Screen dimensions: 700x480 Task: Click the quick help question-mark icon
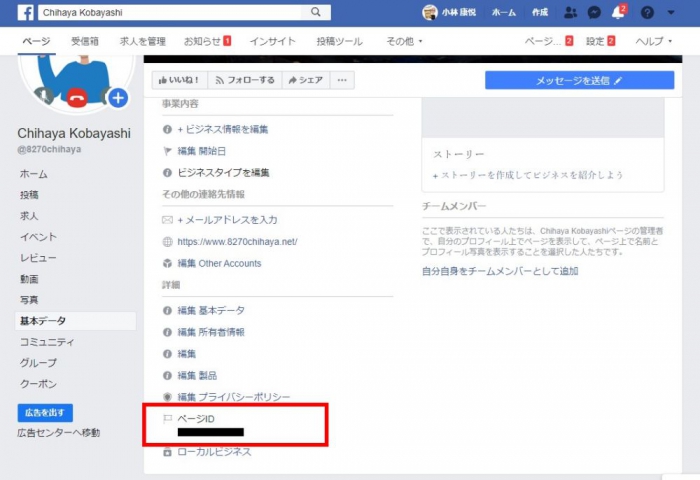pos(647,13)
